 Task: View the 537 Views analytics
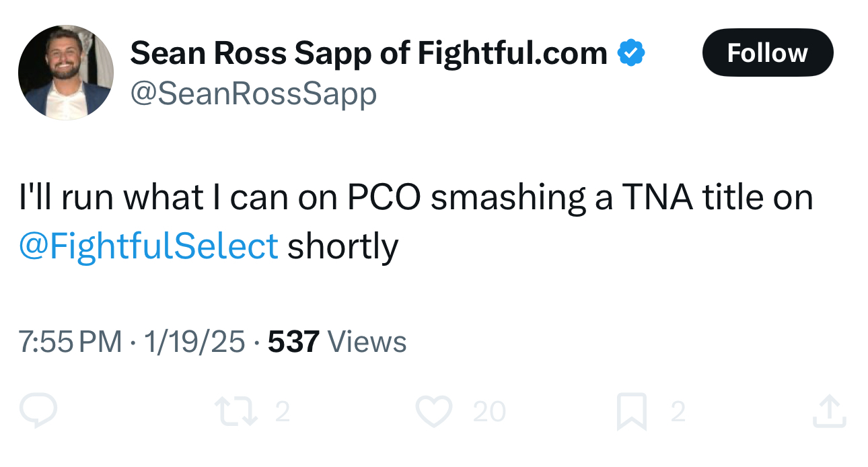(x=293, y=342)
